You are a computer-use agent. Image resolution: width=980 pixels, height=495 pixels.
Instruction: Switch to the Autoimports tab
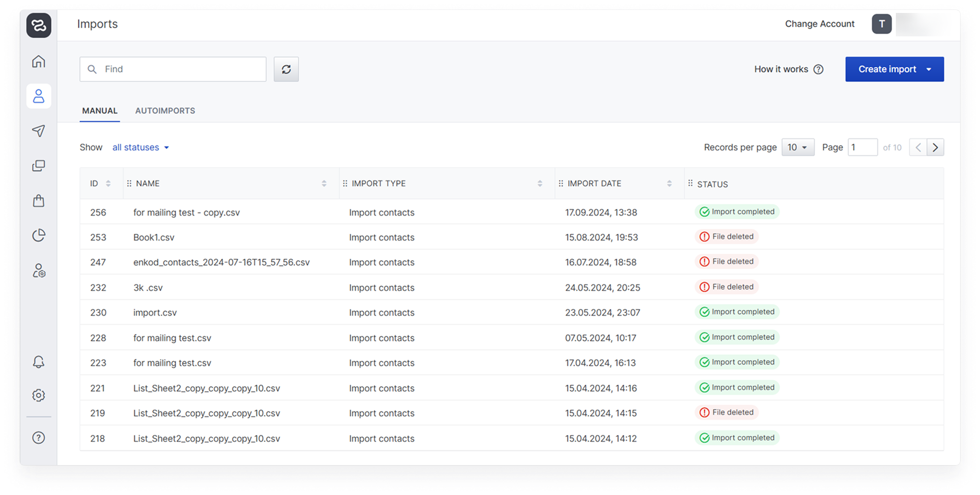tap(165, 111)
